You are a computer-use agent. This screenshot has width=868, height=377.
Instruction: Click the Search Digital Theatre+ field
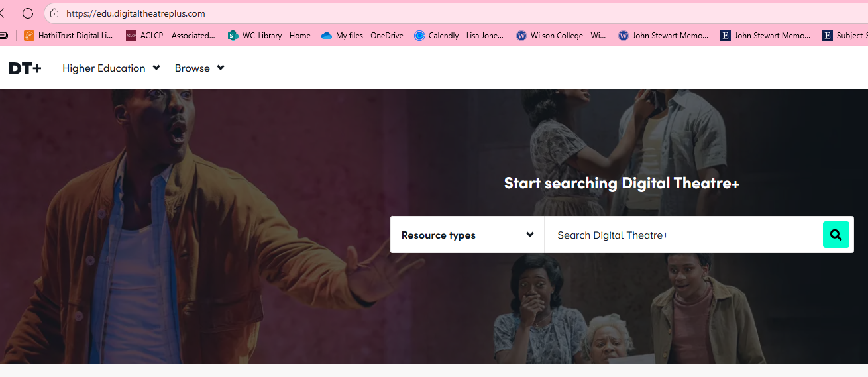pyautogui.click(x=683, y=235)
